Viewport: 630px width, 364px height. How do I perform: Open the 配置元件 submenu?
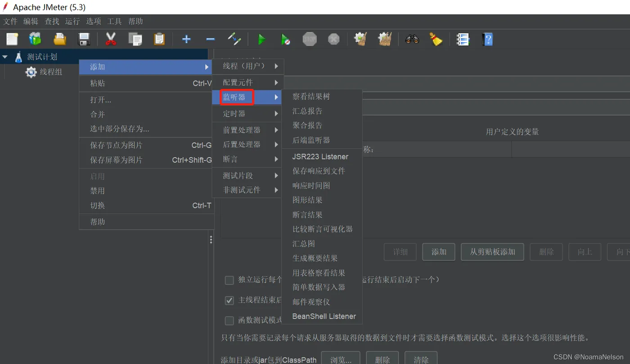(248, 83)
